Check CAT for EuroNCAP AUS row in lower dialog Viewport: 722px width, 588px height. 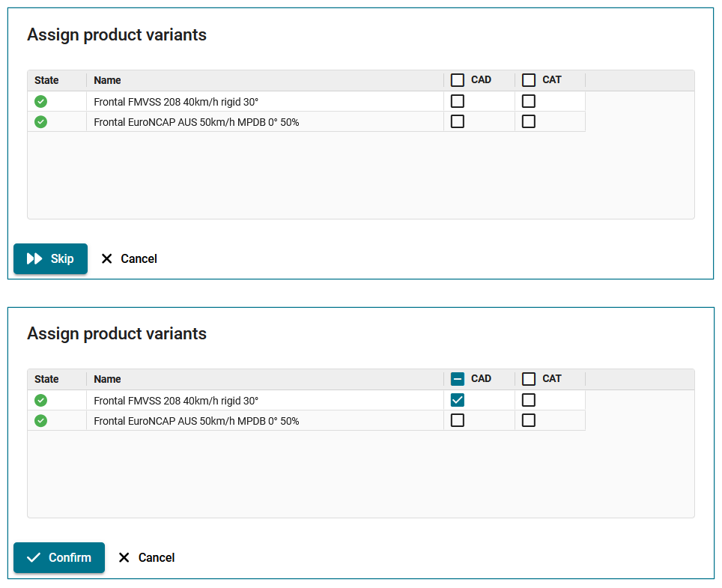tap(529, 420)
